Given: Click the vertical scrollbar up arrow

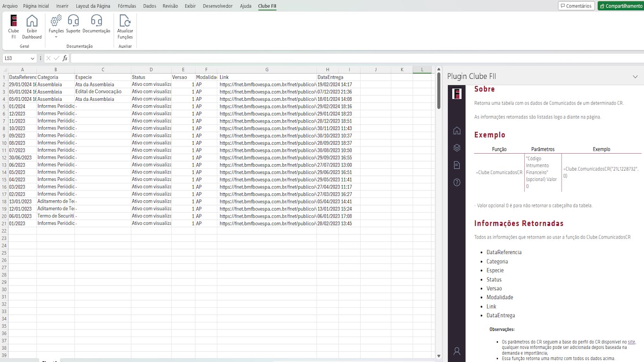Looking at the screenshot, I should [439, 69].
